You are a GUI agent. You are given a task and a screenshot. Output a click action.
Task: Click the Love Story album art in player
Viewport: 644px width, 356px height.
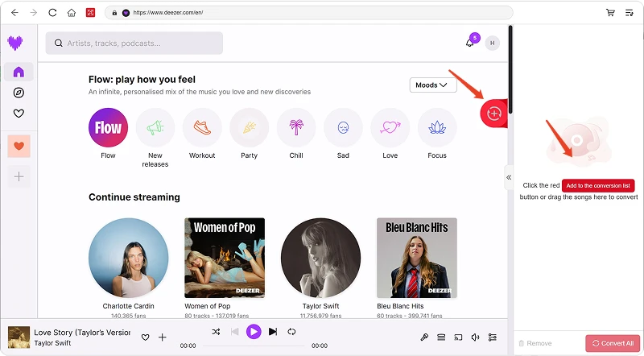(19, 337)
